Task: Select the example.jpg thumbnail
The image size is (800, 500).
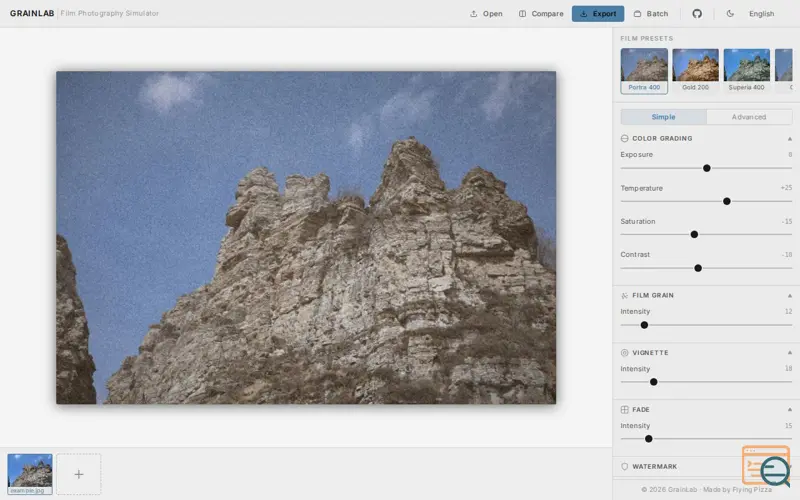Action: tap(30, 474)
